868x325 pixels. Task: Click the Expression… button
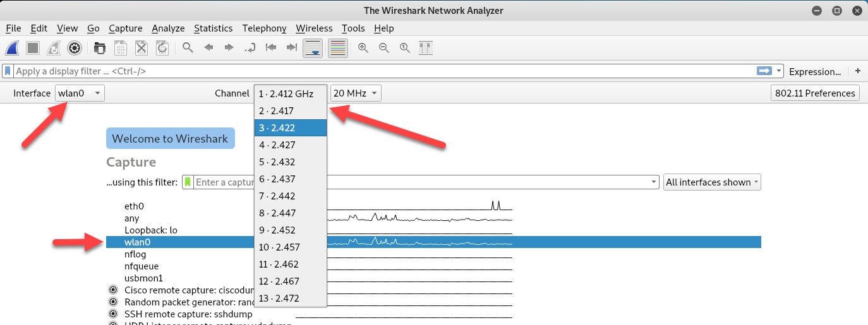[x=815, y=71]
